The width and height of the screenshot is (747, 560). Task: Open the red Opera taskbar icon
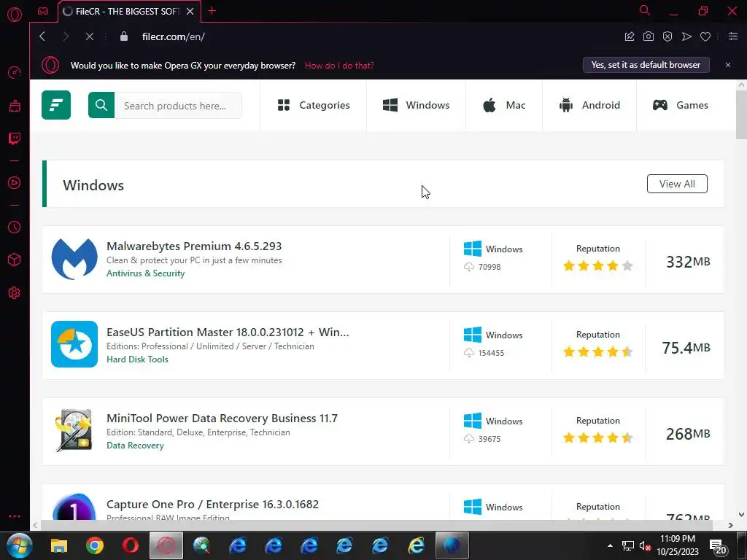(x=131, y=545)
